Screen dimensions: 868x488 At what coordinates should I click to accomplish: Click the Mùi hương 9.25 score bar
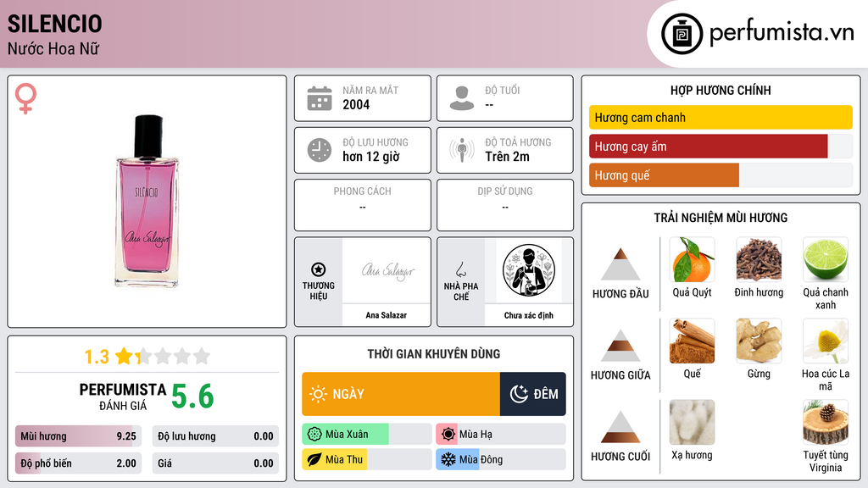[x=78, y=436]
